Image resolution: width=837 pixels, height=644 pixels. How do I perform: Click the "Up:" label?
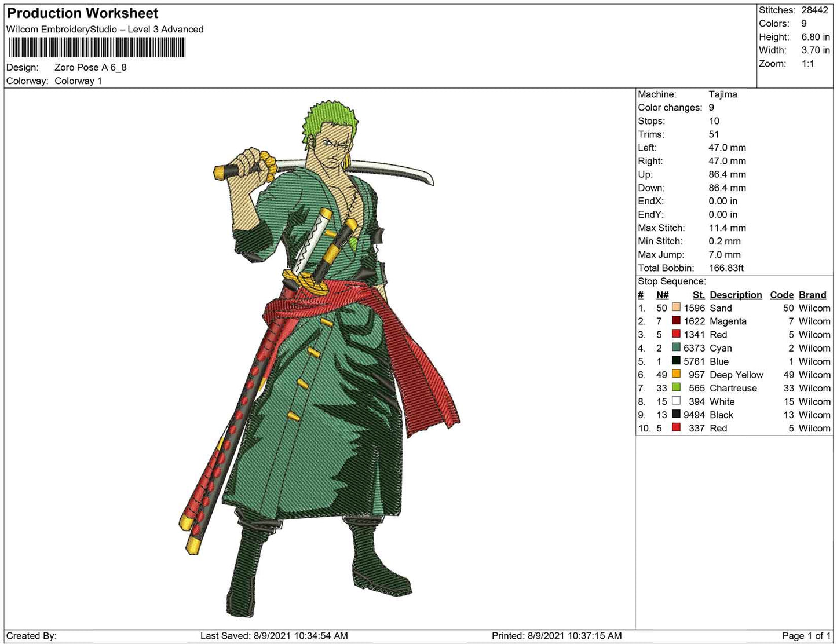(x=645, y=174)
